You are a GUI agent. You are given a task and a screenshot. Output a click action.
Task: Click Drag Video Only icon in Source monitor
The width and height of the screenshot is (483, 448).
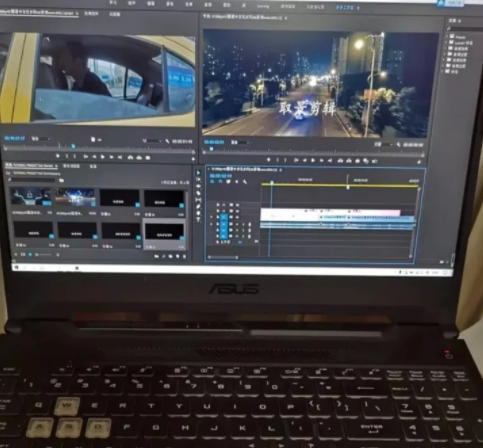tap(93, 139)
